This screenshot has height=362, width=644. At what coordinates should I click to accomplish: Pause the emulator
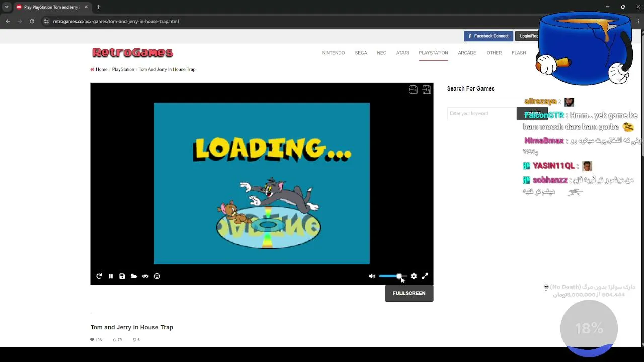point(111,276)
